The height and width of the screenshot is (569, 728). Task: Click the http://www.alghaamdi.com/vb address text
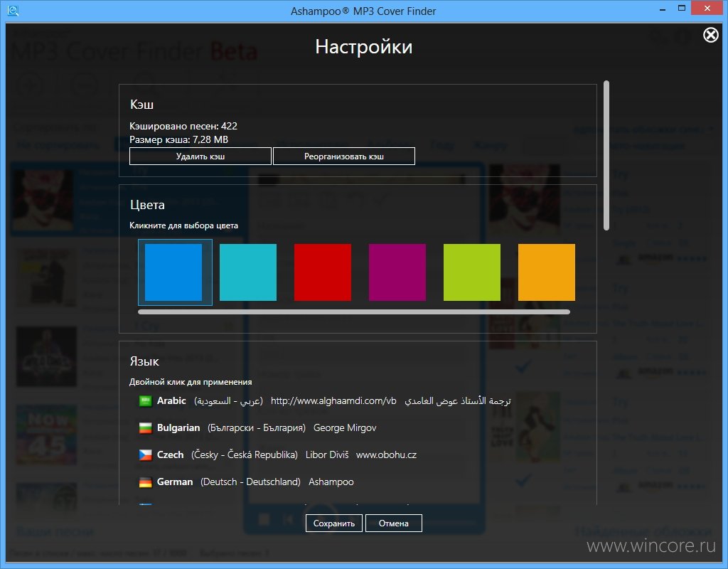333,401
